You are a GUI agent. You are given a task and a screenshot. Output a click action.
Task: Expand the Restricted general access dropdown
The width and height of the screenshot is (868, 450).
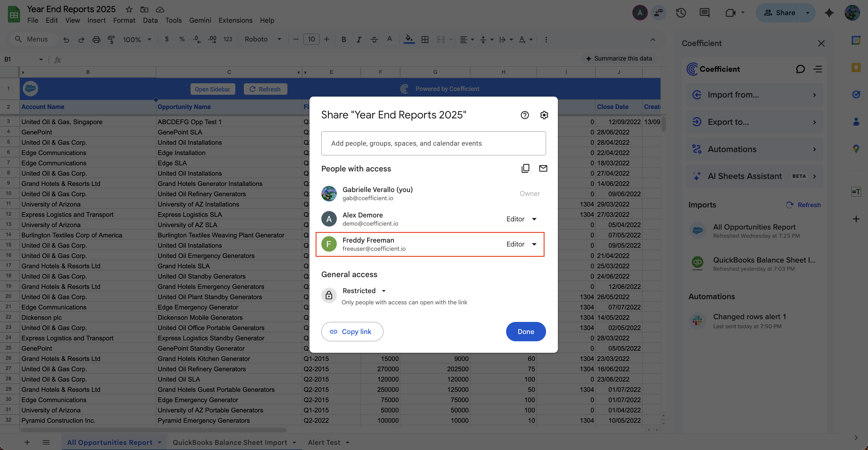point(364,291)
